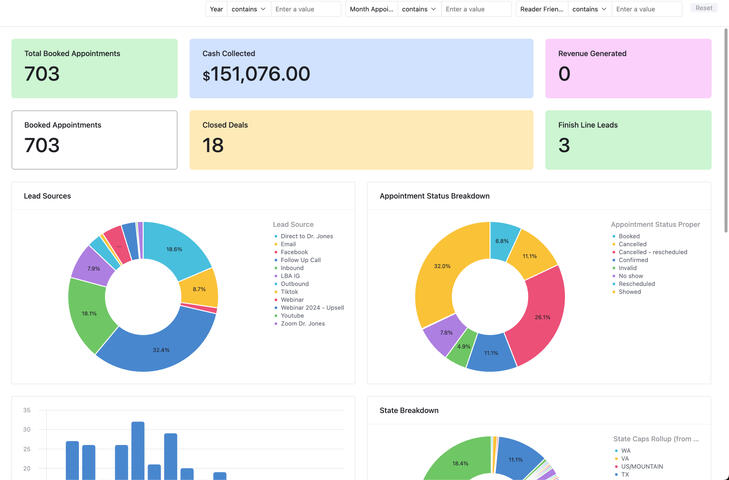Open the Month Appointment 'contains' operator dropdown

tap(418, 9)
